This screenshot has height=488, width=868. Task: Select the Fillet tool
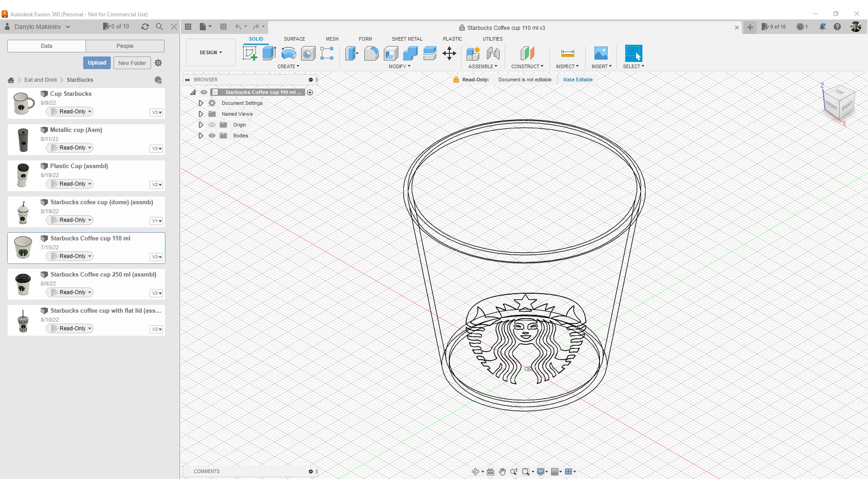tap(371, 53)
